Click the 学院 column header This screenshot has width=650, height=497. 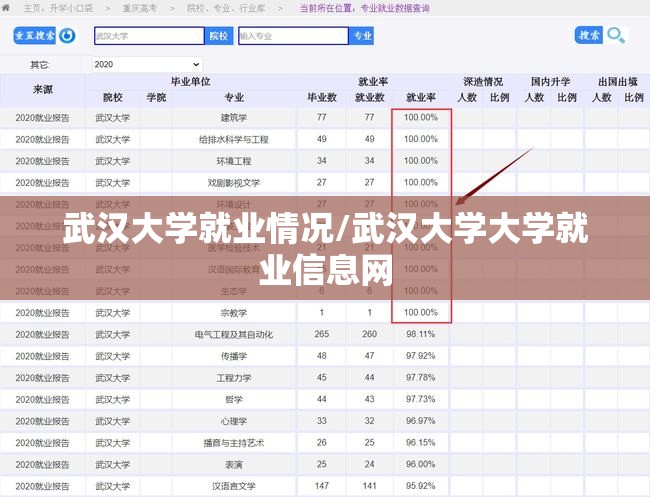156,98
